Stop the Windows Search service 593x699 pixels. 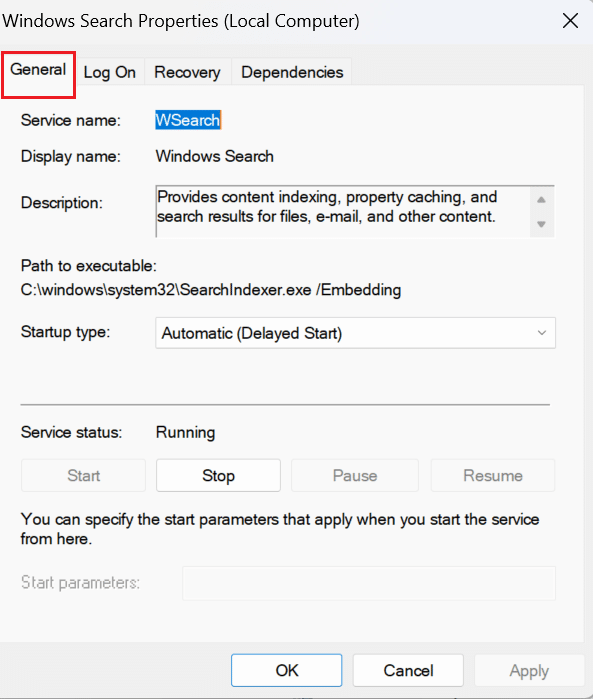click(218, 476)
